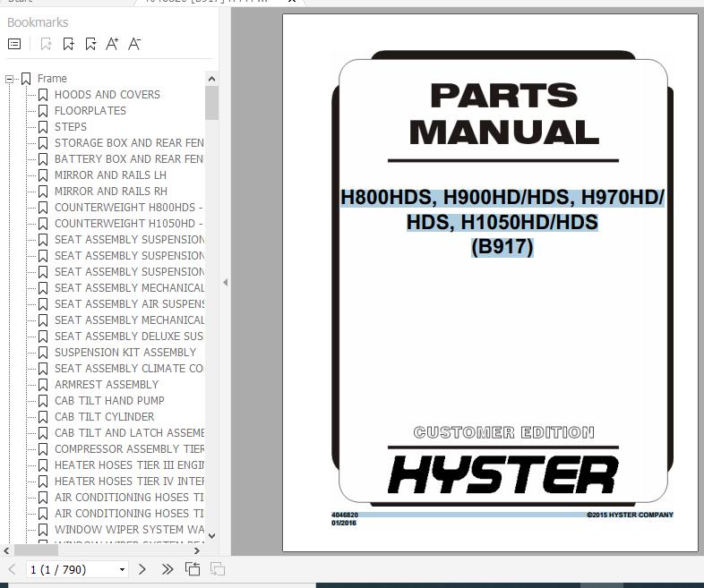Open SEAT ASSEMBLY CLIMATE CO bookmark
The image size is (704, 588).
(129, 369)
